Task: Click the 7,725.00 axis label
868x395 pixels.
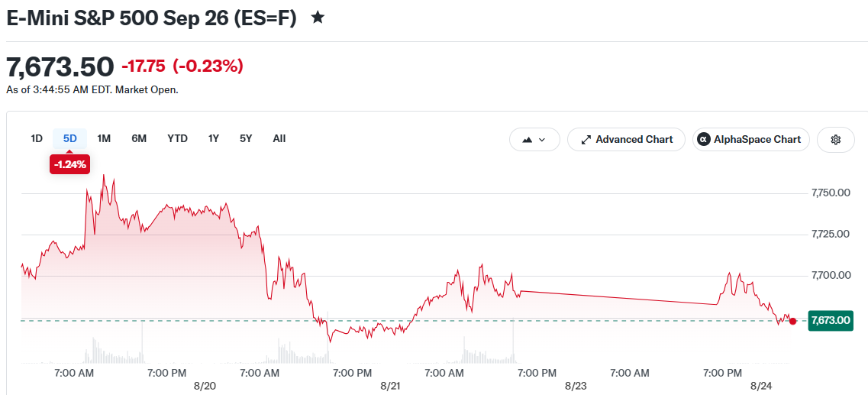Action: pos(831,234)
